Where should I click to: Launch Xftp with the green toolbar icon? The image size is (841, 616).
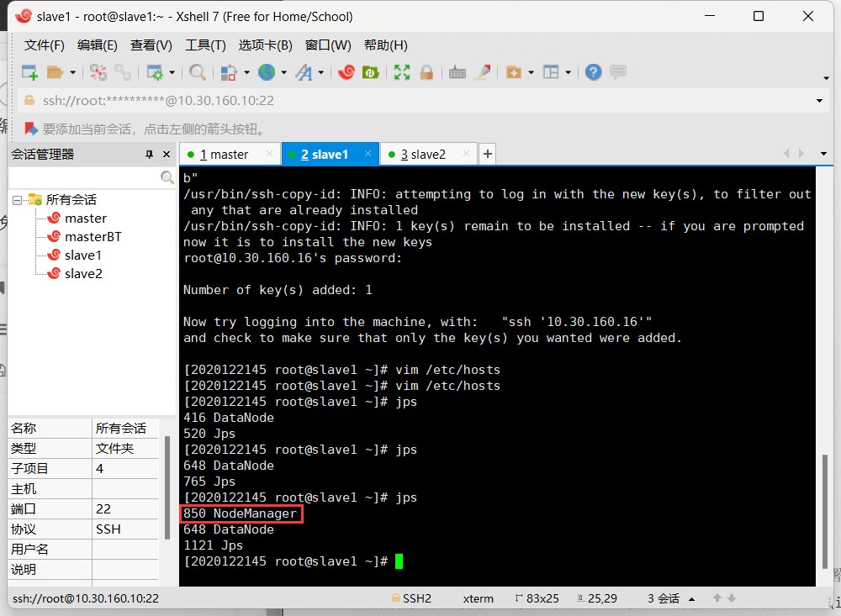pyautogui.click(x=369, y=73)
